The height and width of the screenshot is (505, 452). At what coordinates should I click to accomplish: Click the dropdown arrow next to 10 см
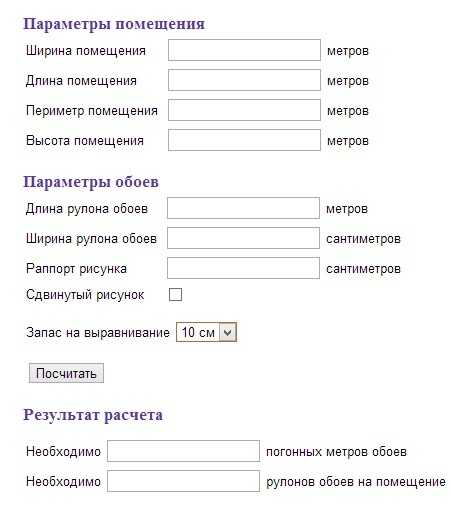(x=228, y=332)
